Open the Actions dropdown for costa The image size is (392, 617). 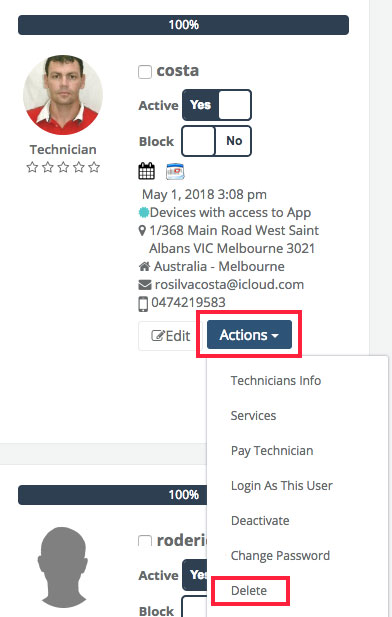249,334
